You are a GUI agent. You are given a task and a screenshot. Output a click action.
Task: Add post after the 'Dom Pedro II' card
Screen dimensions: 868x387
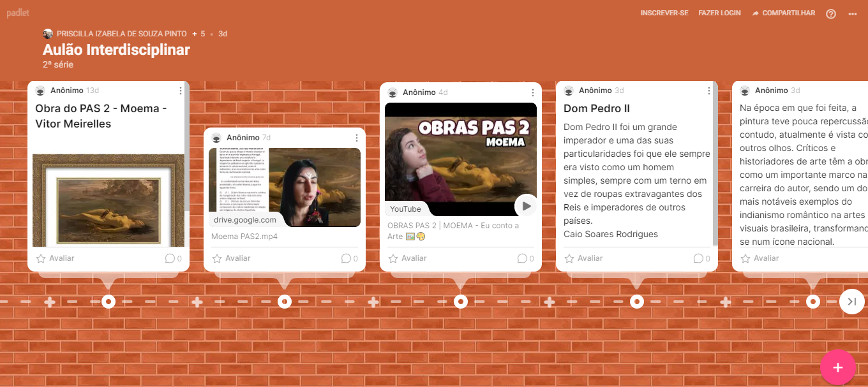(x=726, y=302)
